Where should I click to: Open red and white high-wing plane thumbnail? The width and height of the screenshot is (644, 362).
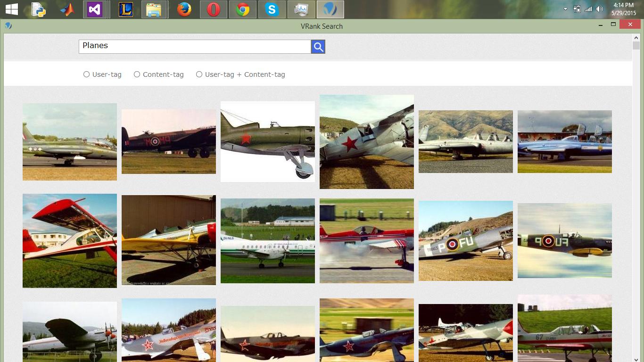pos(70,241)
